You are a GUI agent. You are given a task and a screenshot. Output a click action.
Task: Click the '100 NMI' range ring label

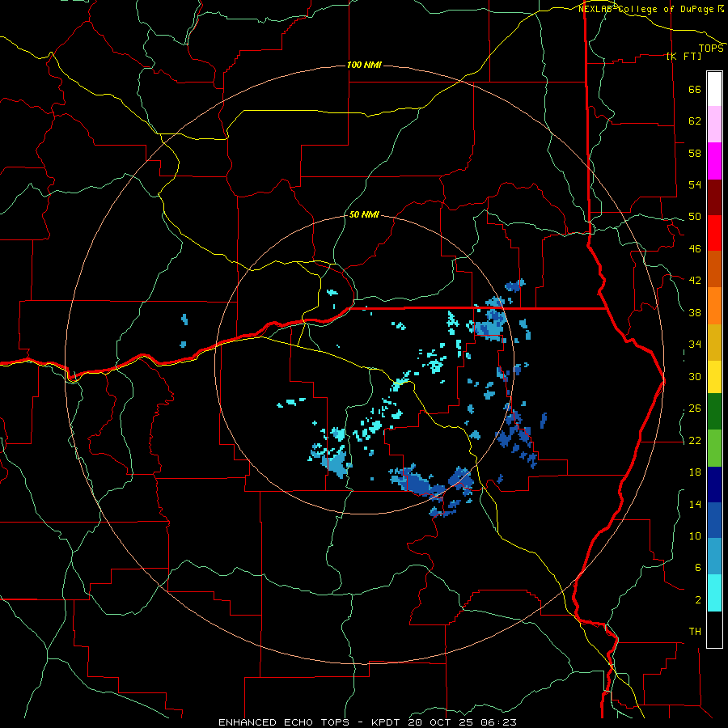tap(364, 65)
